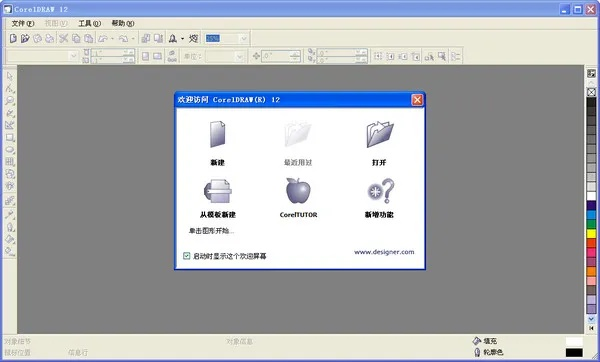Click the Corel Online icon beside launcher
The height and width of the screenshot is (362, 600).
pos(194,38)
